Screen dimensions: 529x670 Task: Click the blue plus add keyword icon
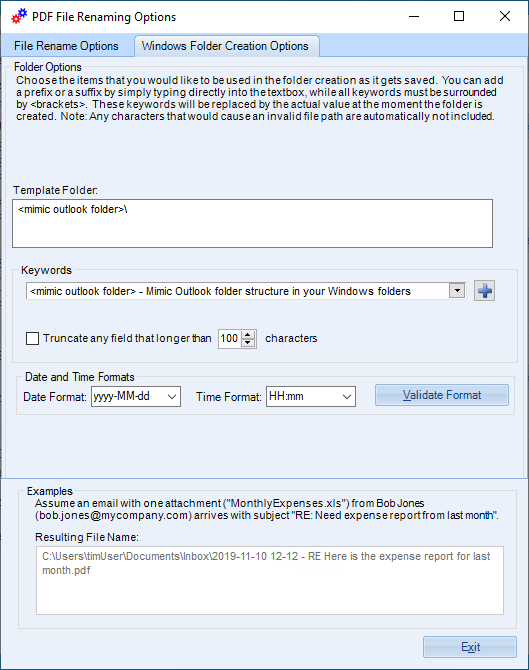click(x=484, y=291)
